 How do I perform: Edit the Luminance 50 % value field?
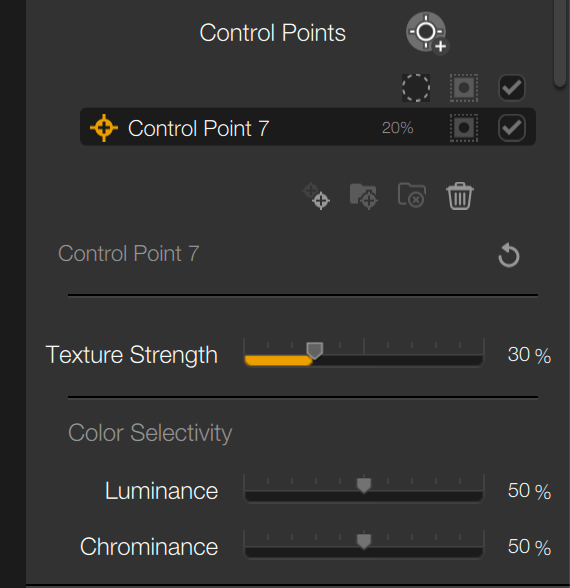pyautogui.click(x=529, y=490)
